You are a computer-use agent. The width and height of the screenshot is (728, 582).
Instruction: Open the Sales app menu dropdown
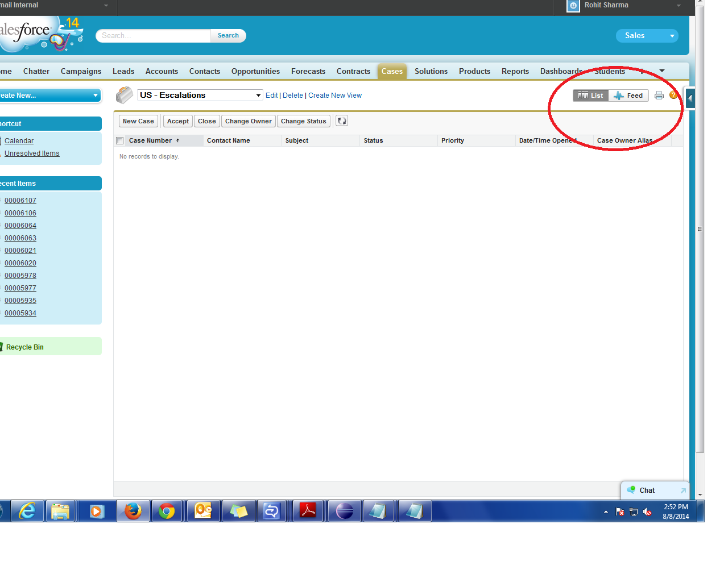coord(647,36)
